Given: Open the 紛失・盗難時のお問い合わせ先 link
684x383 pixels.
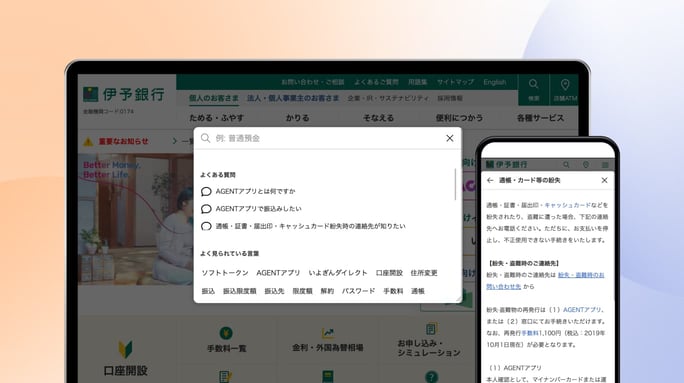Looking at the screenshot, I should click(545, 280).
